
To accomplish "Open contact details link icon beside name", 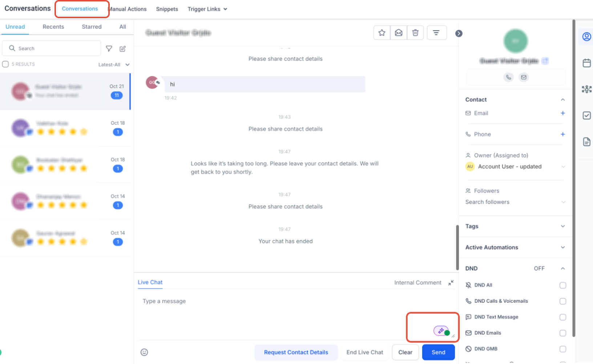I will (x=545, y=61).
